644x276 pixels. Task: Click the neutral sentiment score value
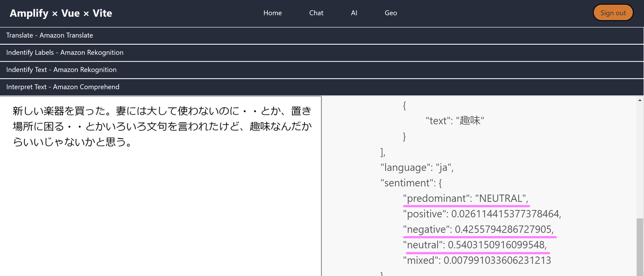pyautogui.click(x=497, y=245)
